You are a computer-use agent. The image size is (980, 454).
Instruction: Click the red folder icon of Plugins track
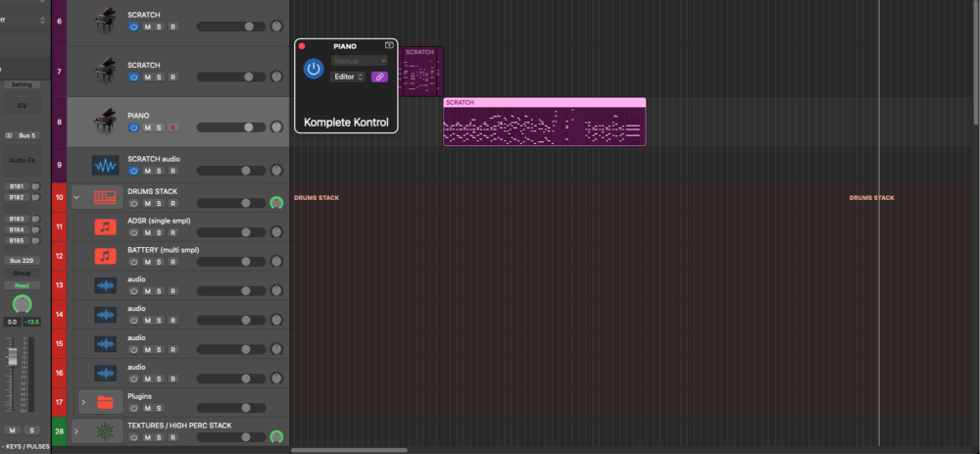pos(106,402)
